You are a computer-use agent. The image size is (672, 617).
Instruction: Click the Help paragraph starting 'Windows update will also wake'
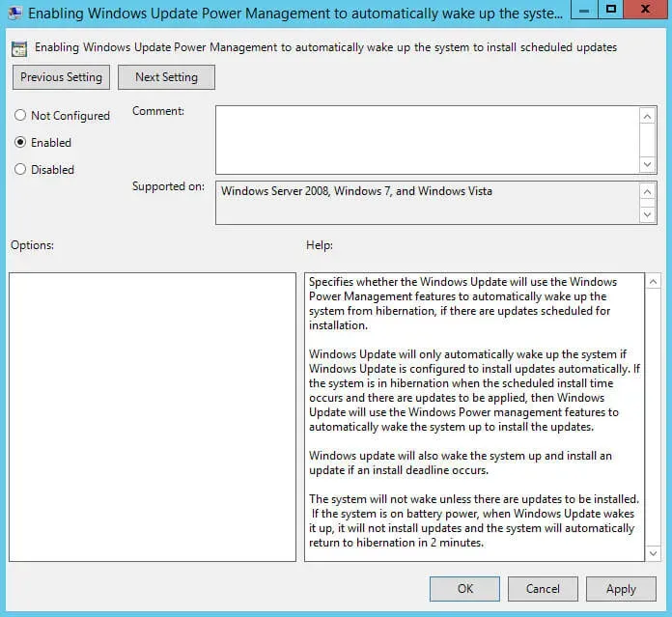pyautogui.click(x=461, y=463)
